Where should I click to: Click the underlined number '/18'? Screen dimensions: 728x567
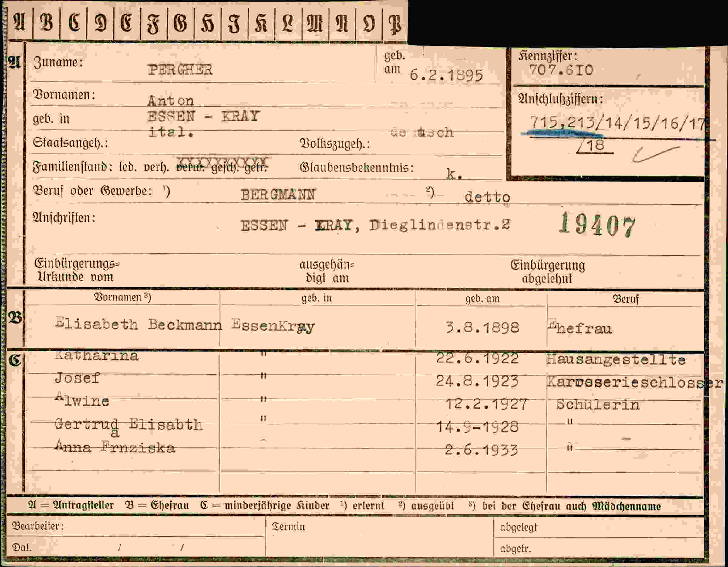coord(595,145)
